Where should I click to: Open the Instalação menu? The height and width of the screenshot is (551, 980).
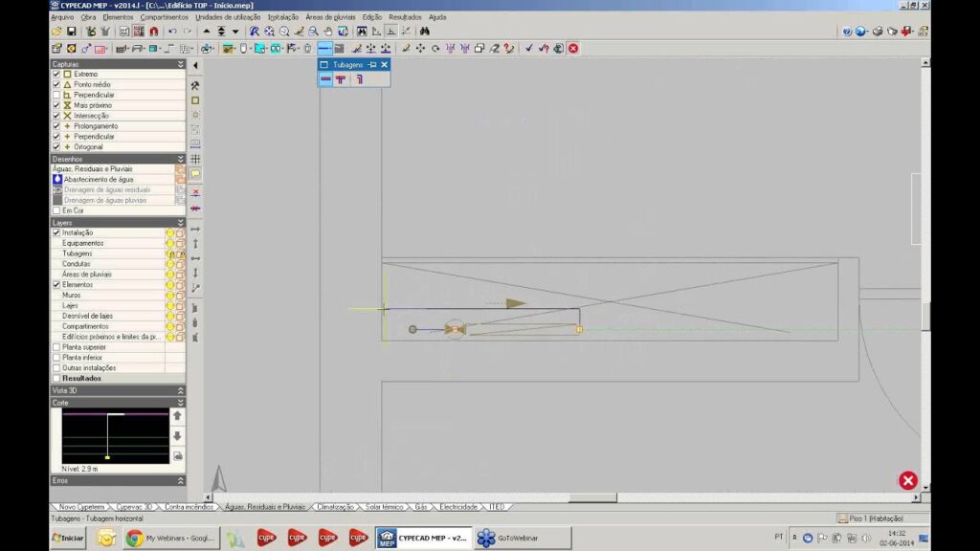[282, 17]
